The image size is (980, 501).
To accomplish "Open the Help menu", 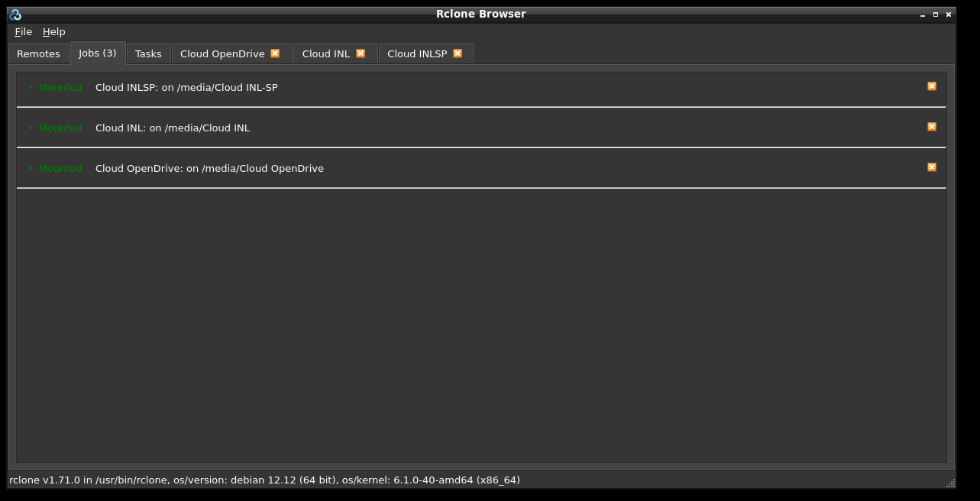I will pyautogui.click(x=53, y=31).
